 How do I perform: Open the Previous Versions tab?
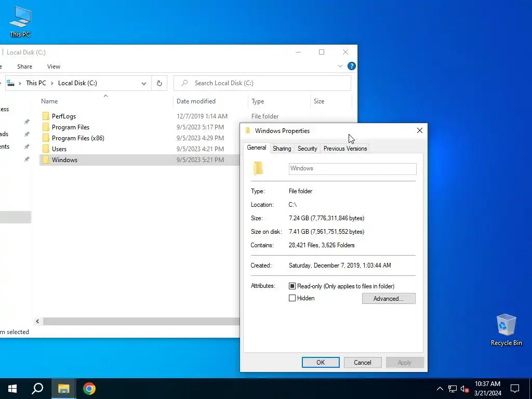point(345,149)
